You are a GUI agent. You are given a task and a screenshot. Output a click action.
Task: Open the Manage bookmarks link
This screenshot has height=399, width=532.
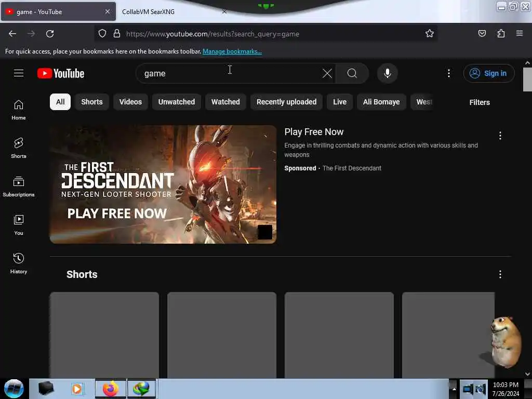pos(232,51)
